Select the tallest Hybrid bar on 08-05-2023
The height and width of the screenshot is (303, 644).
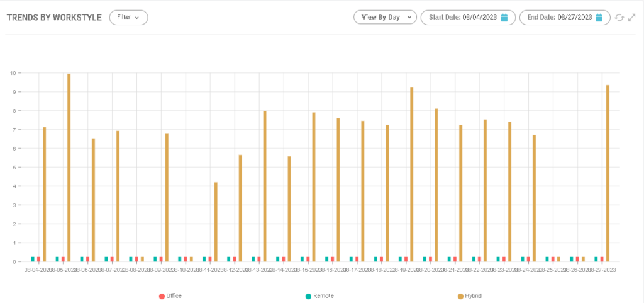69,167
